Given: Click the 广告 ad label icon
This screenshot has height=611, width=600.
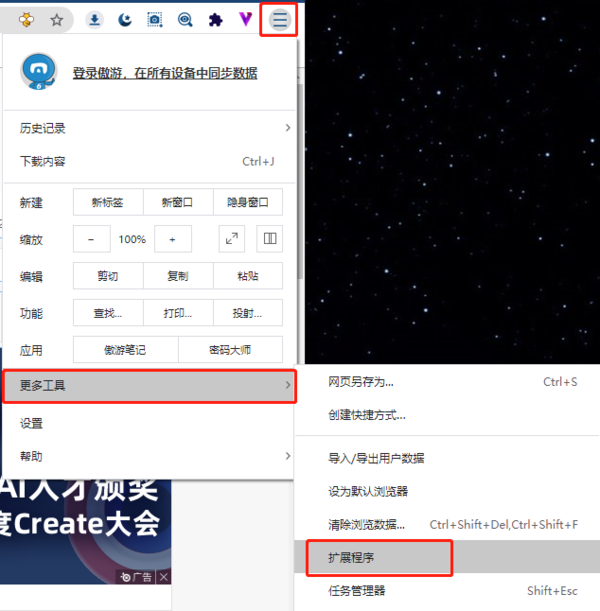Looking at the screenshot, I should tap(136, 577).
